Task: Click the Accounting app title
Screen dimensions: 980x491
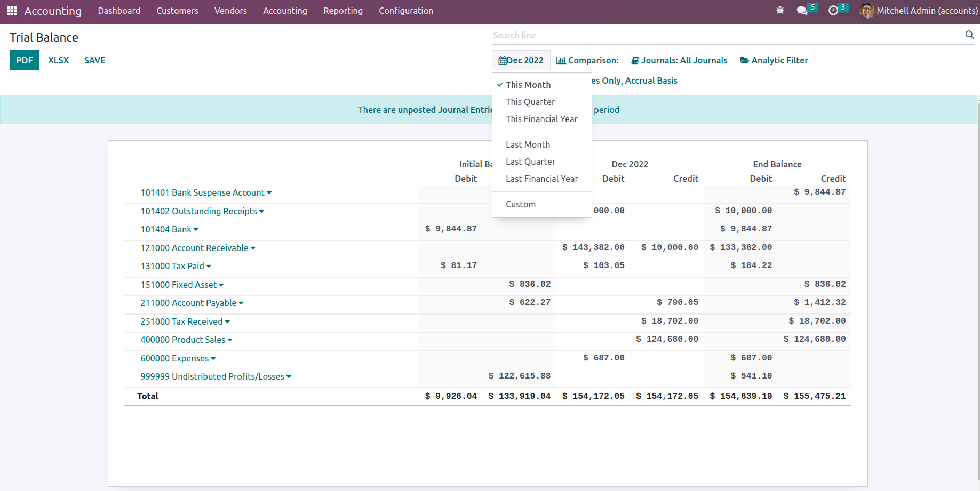Action: (53, 11)
